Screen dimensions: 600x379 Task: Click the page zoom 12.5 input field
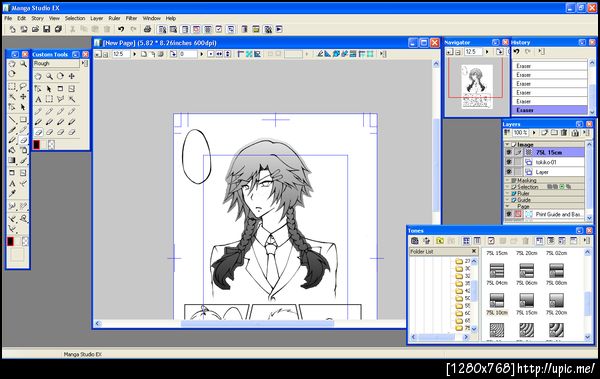pos(121,54)
